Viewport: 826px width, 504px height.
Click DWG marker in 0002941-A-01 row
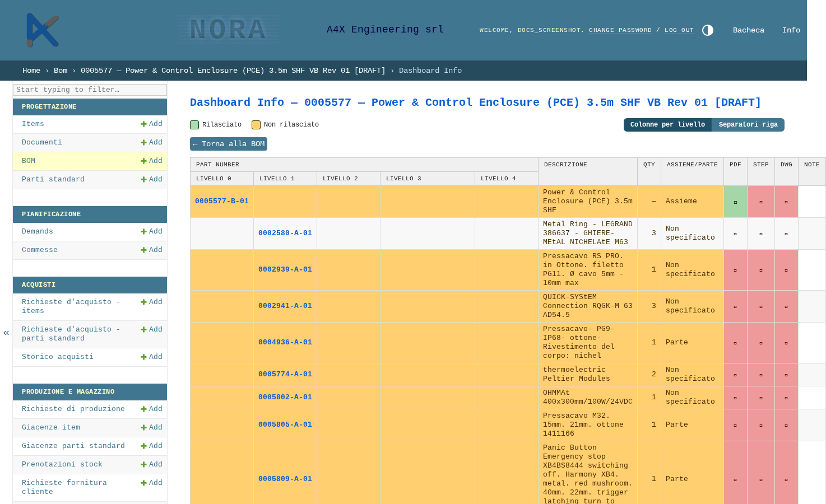point(786,307)
